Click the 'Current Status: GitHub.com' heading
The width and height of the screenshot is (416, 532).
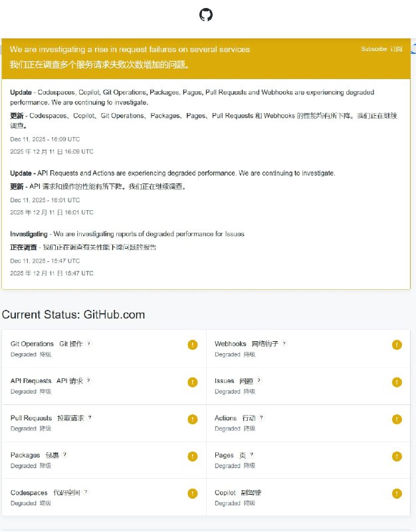[73, 315]
